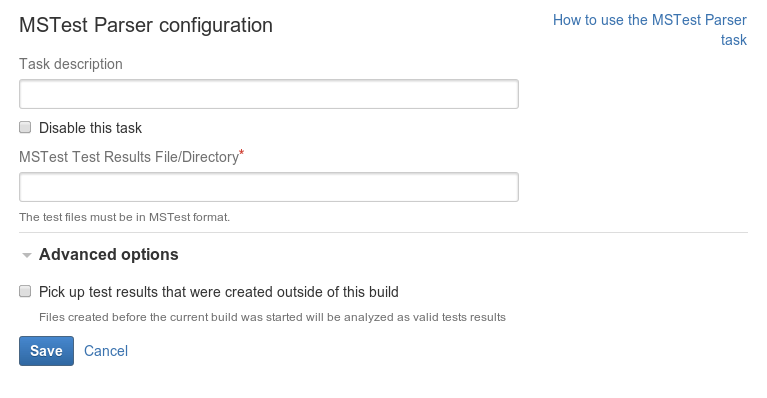The image size is (767, 398).
Task: Click the Advanced options heading text
Action: point(109,255)
